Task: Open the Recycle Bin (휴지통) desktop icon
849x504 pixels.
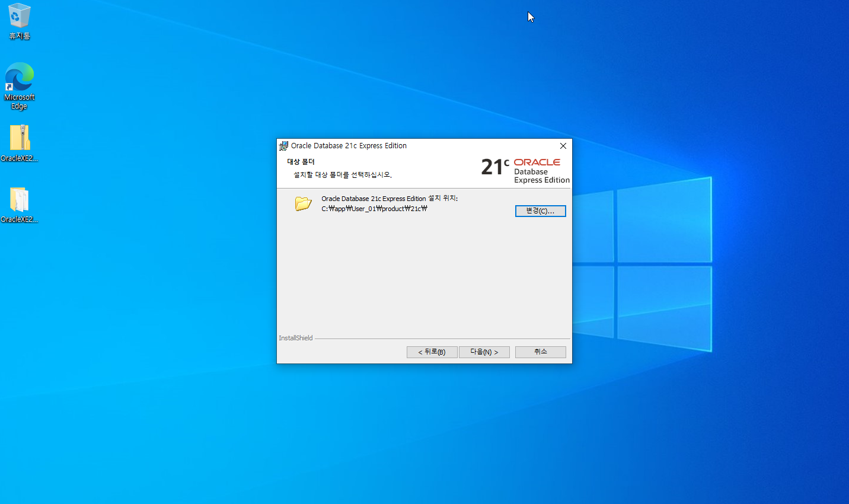Action: click(x=19, y=21)
